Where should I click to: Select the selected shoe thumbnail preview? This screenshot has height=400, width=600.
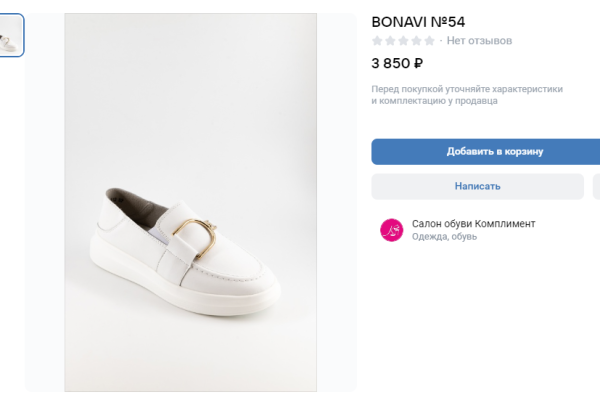(x=11, y=35)
